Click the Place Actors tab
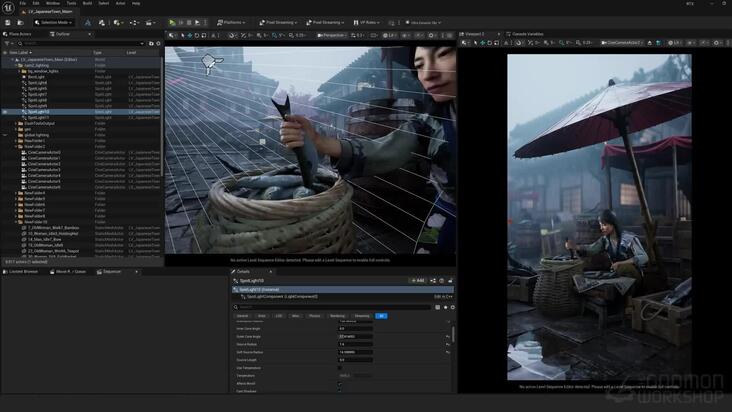The height and width of the screenshot is (412, 732). 17,34
